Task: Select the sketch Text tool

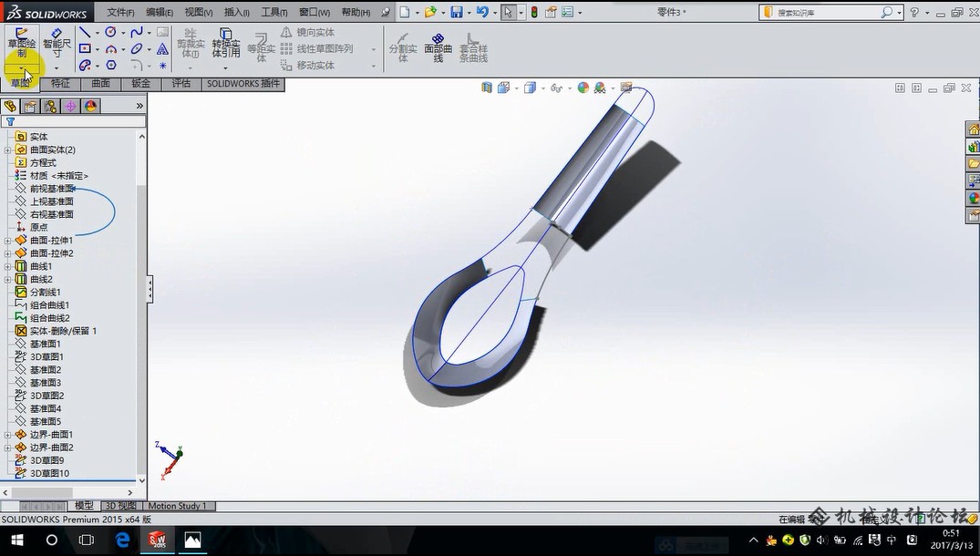Action: click(x=162, y=48)
